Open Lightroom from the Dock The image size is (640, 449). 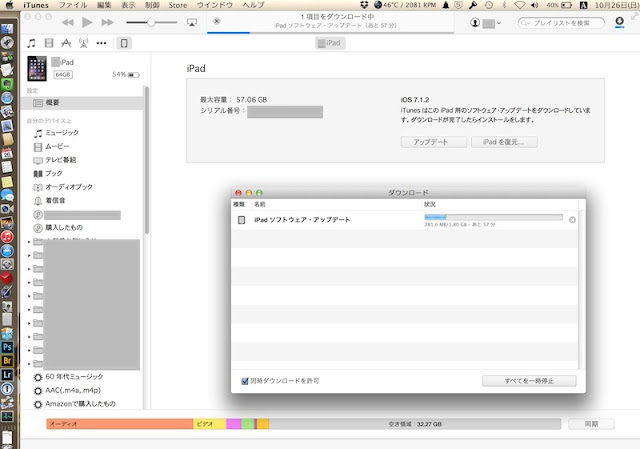pyautogui.click(x=7, y=375)
